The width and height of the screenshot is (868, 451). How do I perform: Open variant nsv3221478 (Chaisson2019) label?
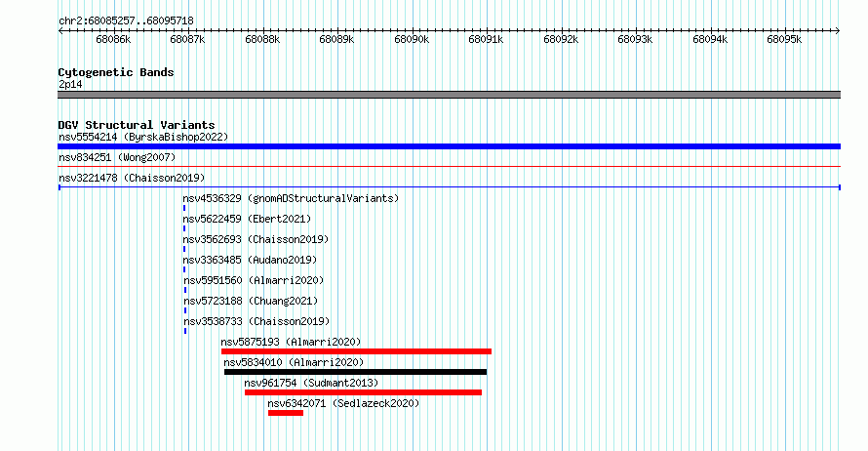tap(132, 179)
